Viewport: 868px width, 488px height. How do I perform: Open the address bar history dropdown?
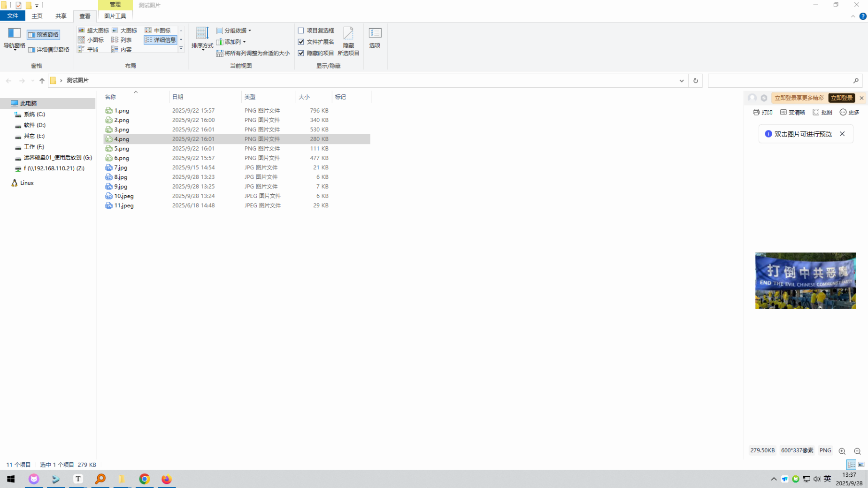coord(681,81)
